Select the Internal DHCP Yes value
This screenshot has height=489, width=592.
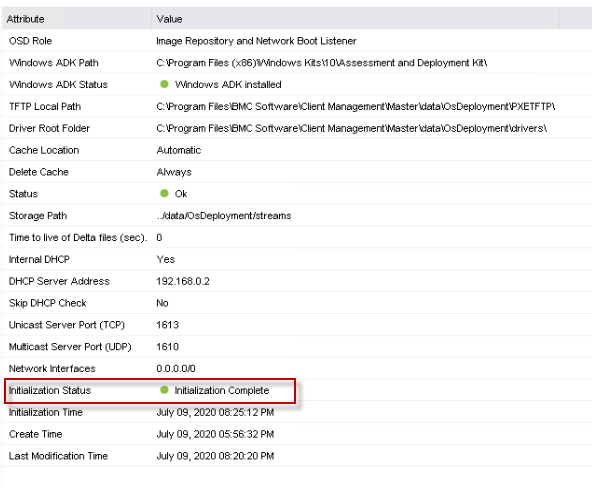165,259
